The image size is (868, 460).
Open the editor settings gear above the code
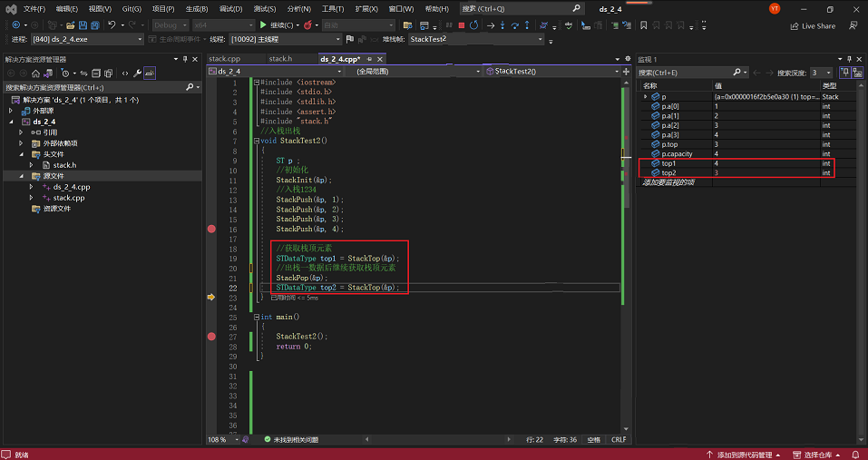click(x=628, y=59)
